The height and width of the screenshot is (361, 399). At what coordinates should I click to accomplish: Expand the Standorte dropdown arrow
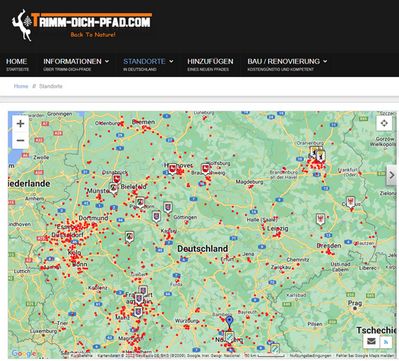click(171, 61)
